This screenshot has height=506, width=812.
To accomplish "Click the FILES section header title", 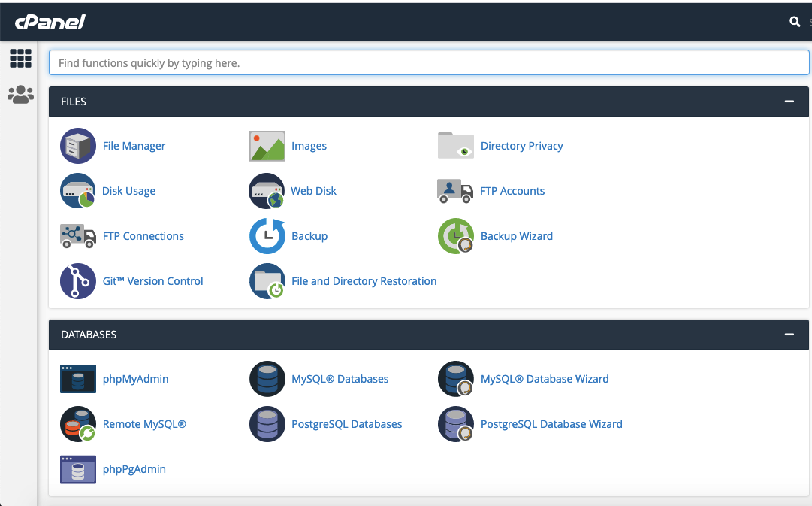I will pos(74,102).
